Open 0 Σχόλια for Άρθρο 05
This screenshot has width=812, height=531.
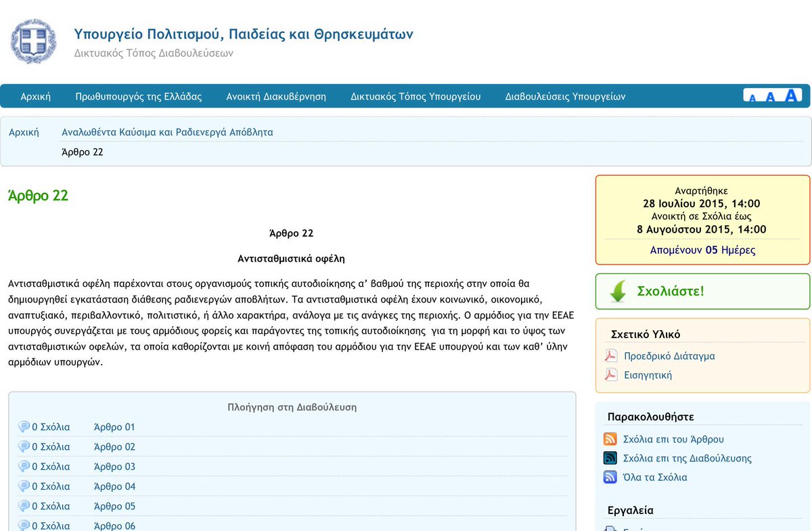tap(51, 505)
